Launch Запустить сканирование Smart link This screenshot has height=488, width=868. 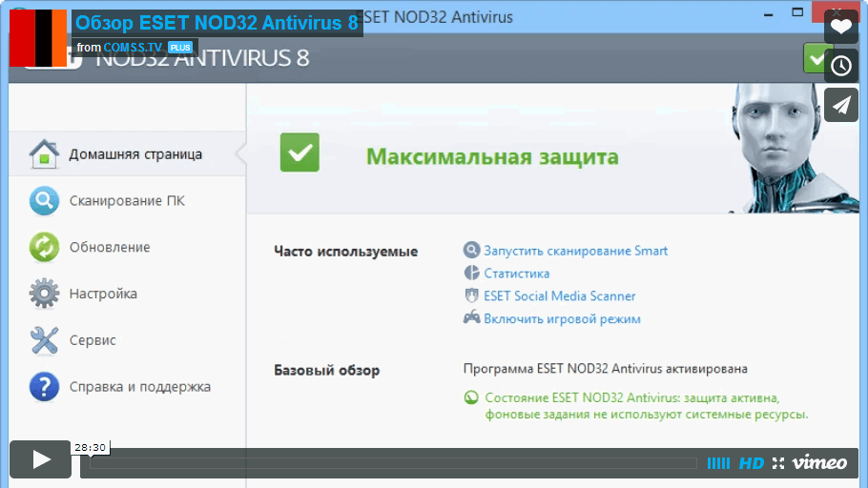[576, 251]
